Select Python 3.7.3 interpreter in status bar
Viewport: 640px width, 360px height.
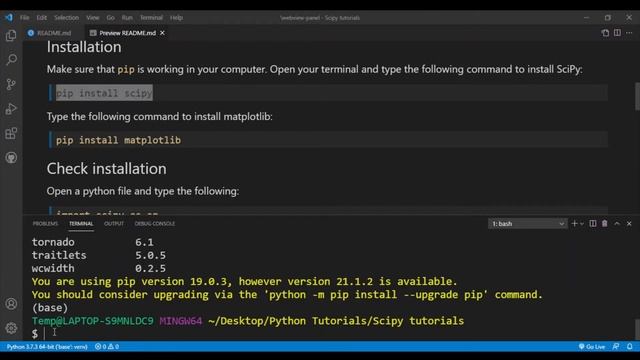(47, 347)
